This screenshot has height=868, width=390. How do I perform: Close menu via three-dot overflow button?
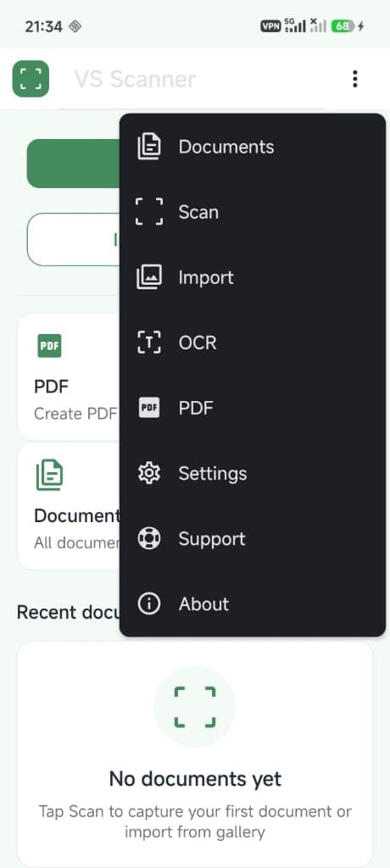click(354, 79)
